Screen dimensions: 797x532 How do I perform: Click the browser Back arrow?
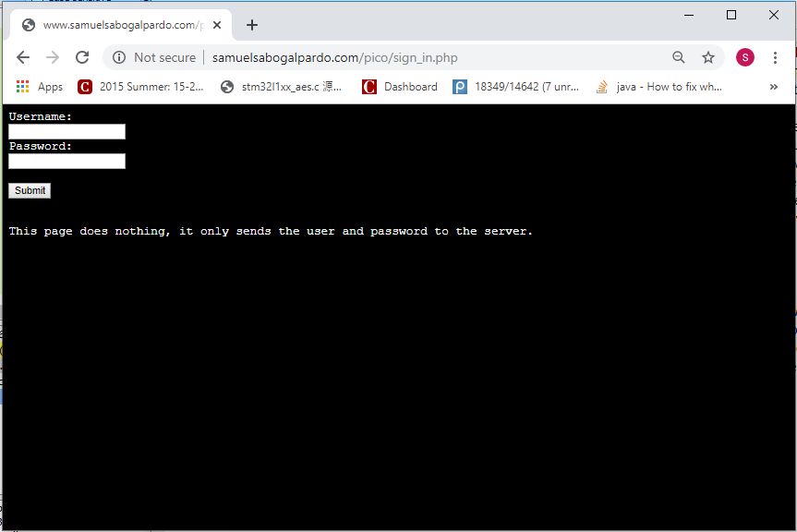(23, 57)
